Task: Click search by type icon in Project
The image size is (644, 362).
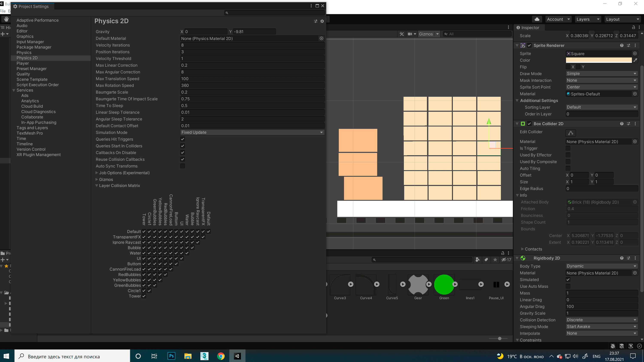Action: tap(477, 259)
